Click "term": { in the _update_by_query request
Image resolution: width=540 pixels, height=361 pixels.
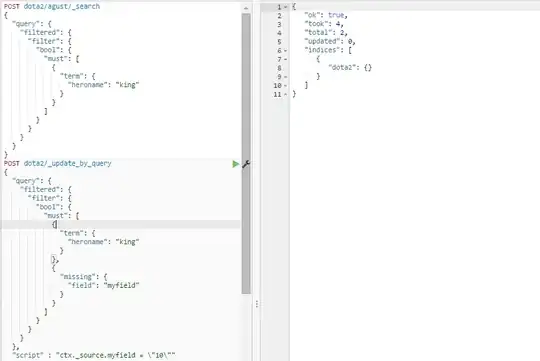(x=78, y=233)
